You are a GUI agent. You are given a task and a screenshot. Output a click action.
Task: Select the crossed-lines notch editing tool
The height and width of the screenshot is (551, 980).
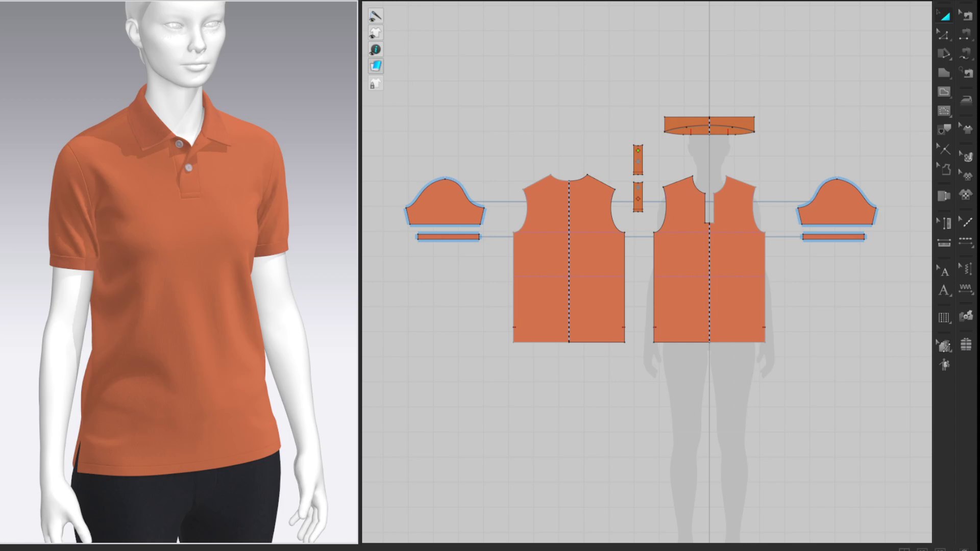click(943, 149)
